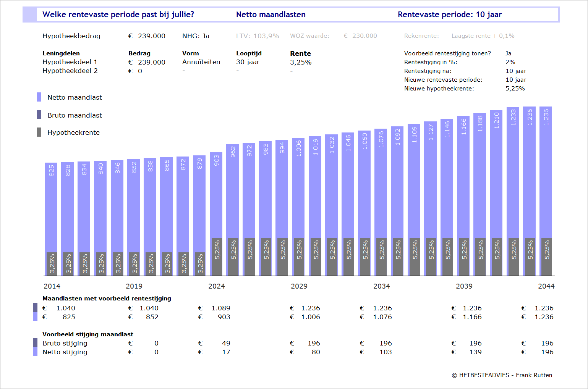
Task: Click the Bruto maandlast legend marker
Action: tap(39, 115)
